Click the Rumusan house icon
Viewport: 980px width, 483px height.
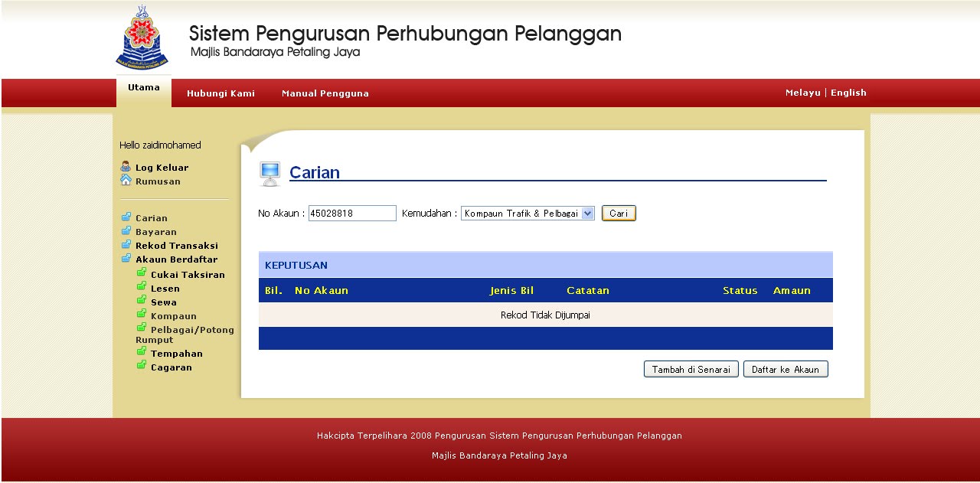[126, 180]
